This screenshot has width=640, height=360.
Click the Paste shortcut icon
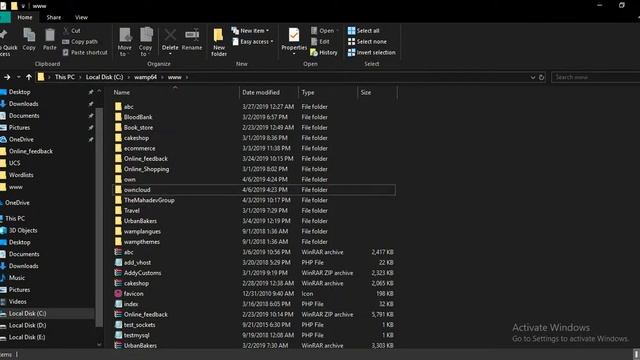coord(66,52)
